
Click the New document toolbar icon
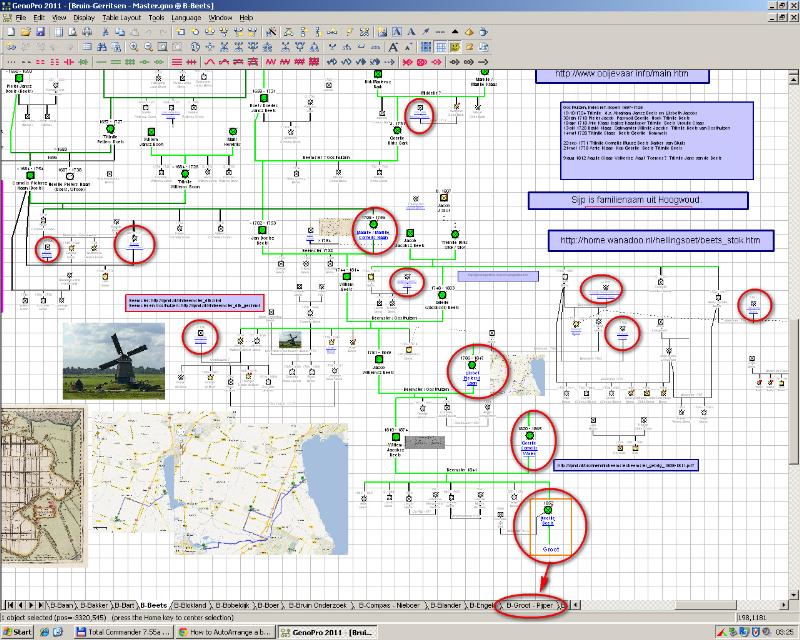[x=9, y=32]
